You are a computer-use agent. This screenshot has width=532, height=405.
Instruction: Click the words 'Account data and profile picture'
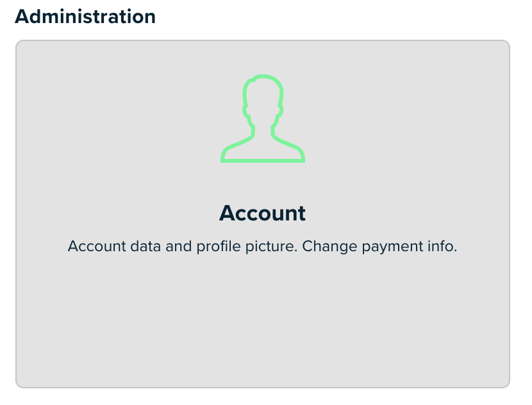(x=181, y=246)
